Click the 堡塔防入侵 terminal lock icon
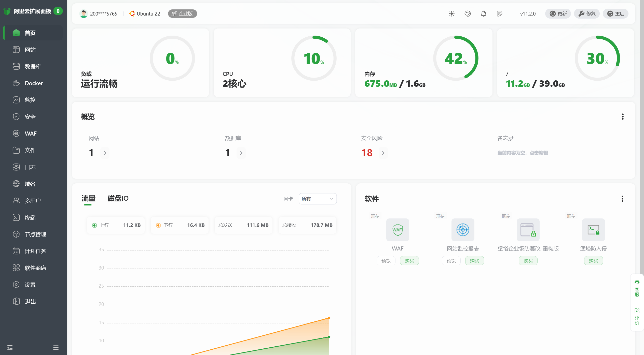The width and height of the screenshot is (644, 355). (593, 230)
